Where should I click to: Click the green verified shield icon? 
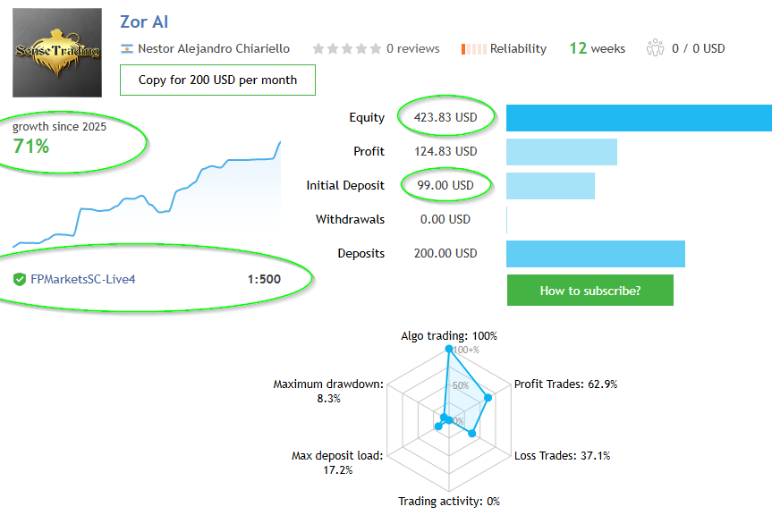pyautogui.click(x=19, y=279)
